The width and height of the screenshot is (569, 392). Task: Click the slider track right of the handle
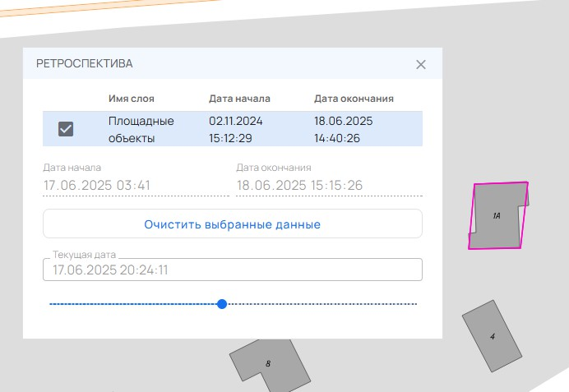[x=321, y=304]
